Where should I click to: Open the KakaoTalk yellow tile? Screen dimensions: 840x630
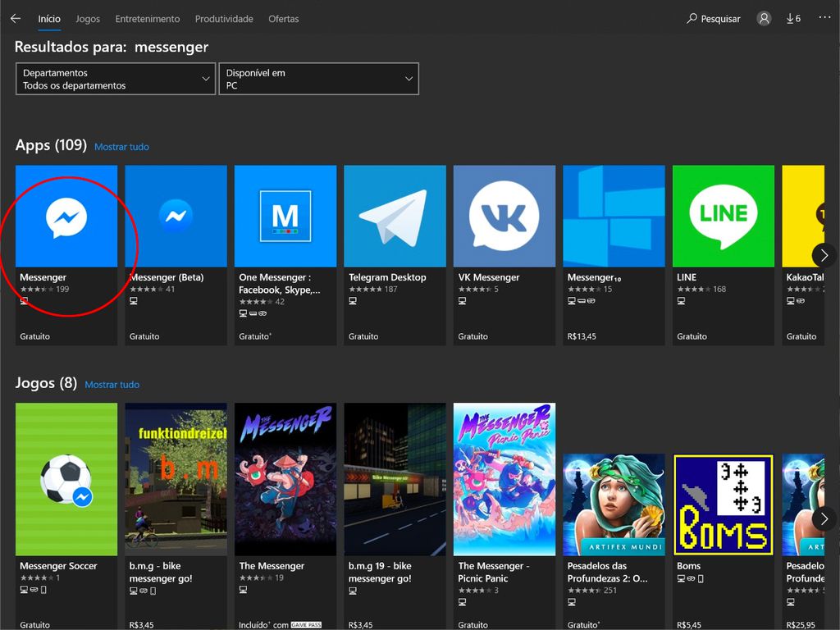coord(803,216)
